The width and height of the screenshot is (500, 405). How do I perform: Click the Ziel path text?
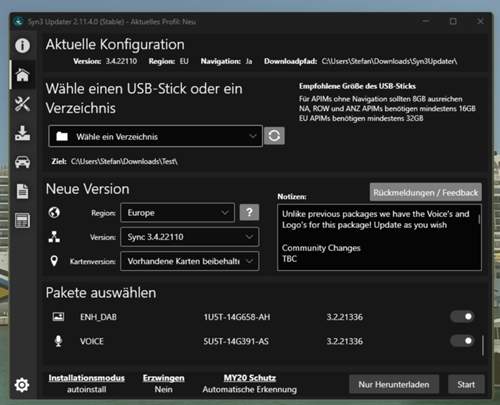click(124, 162)
